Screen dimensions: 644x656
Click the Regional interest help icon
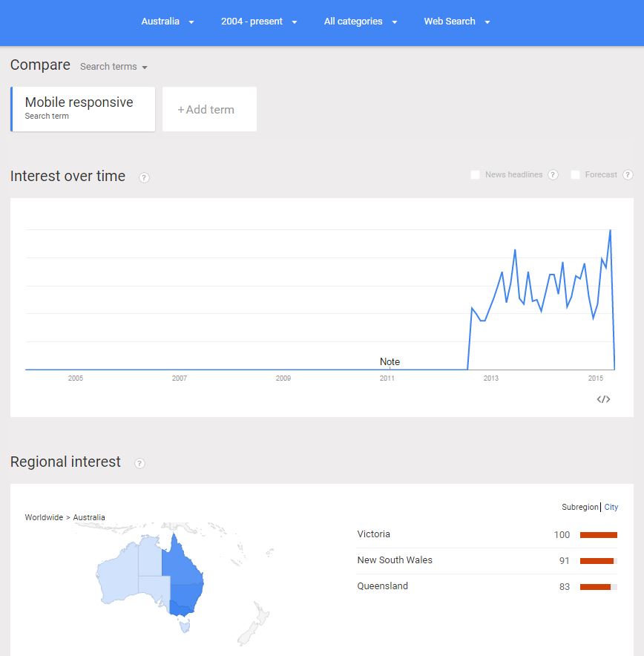[x=138, y=463]
